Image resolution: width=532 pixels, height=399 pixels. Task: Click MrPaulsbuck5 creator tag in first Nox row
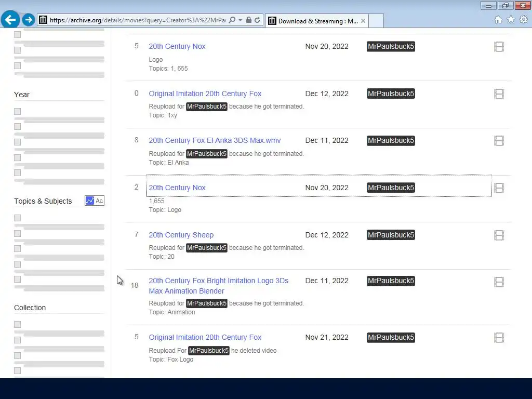coord(391,46)
